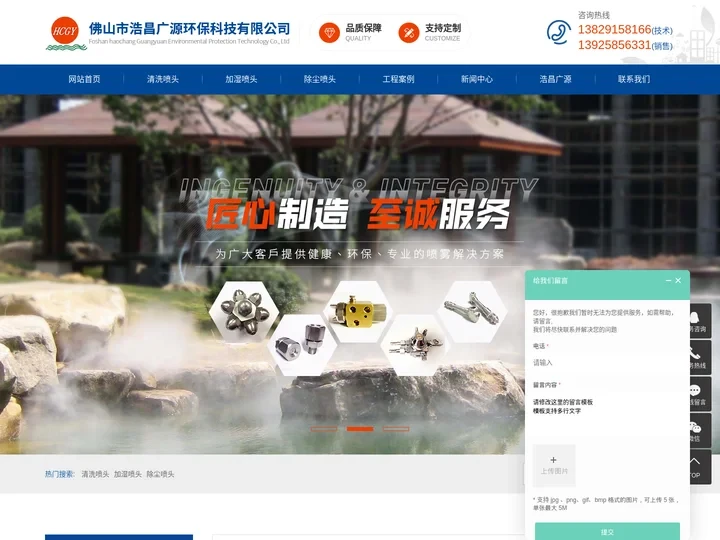The height and width of the screenshot is (540, 720).
Task: Minimize the 给我们留言 message panel
Action: coord(668,281)
